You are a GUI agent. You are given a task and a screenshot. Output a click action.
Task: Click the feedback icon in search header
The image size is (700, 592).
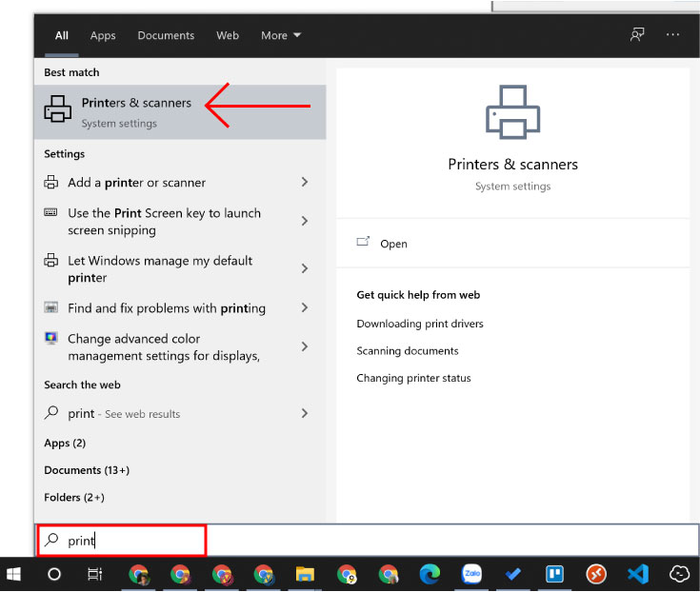tap(637, 35)
